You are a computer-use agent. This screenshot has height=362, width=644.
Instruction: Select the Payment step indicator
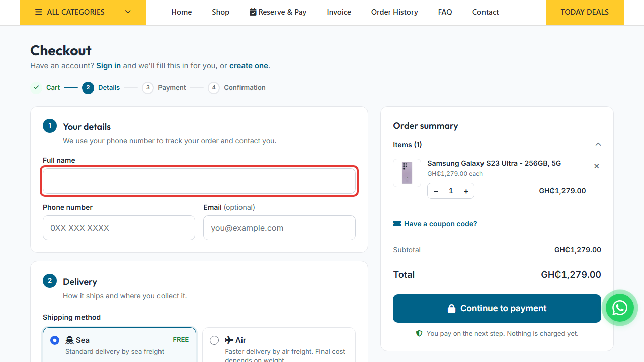click(x=164, y=87)
